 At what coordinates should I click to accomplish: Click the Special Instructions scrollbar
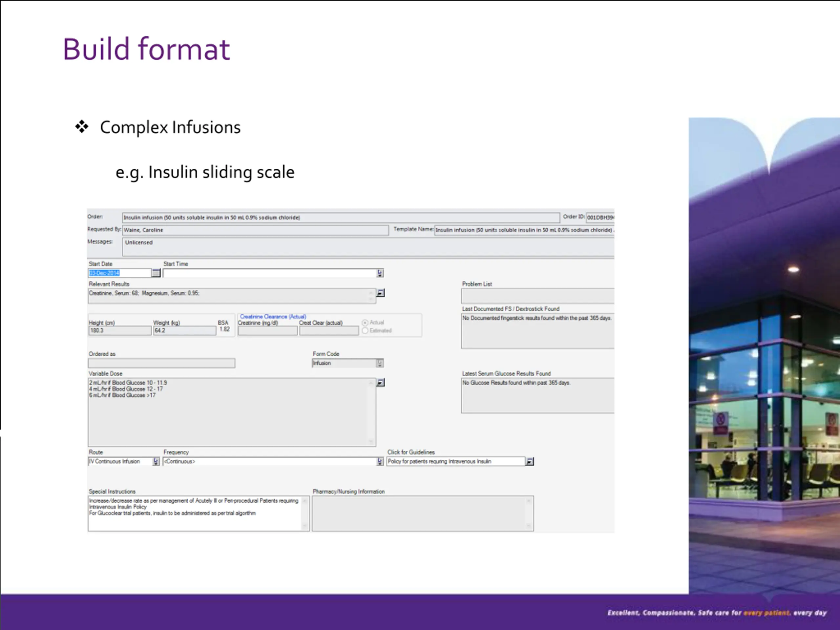click(304, 514)
